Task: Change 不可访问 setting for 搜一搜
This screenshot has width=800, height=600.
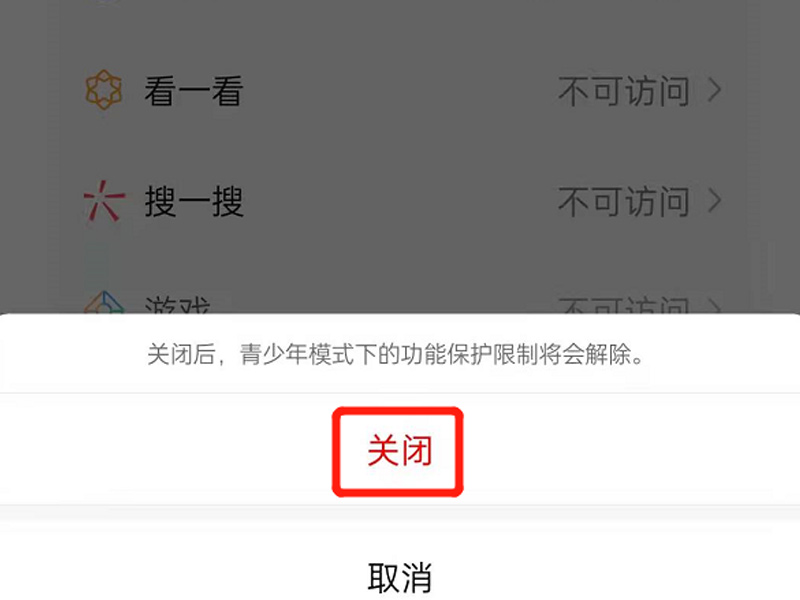Action: [624, 201]
